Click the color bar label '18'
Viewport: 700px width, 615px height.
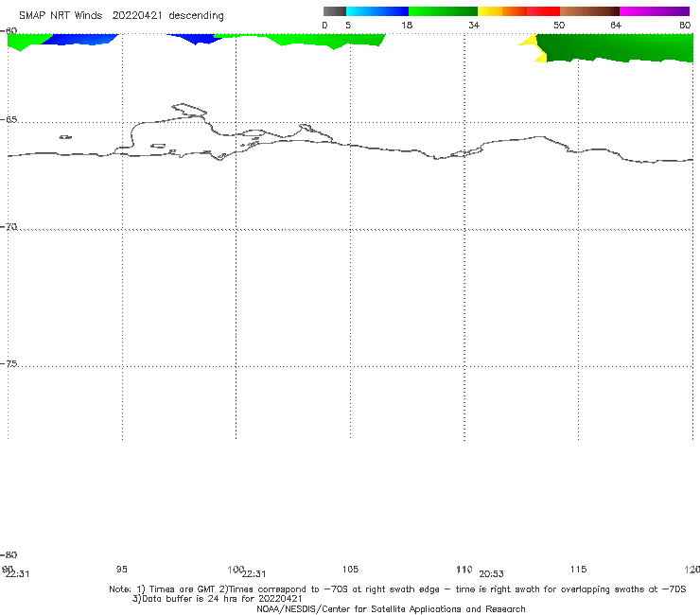pos(407,26)
